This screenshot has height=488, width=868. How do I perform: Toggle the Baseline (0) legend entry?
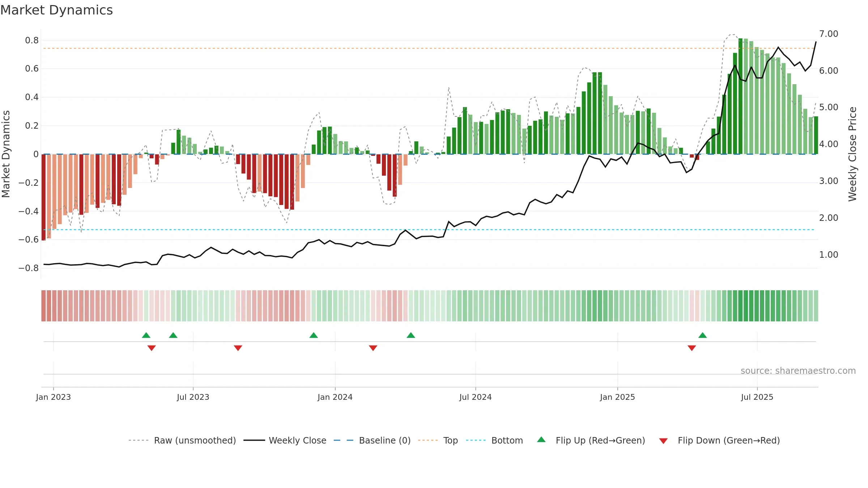(372, 440)
